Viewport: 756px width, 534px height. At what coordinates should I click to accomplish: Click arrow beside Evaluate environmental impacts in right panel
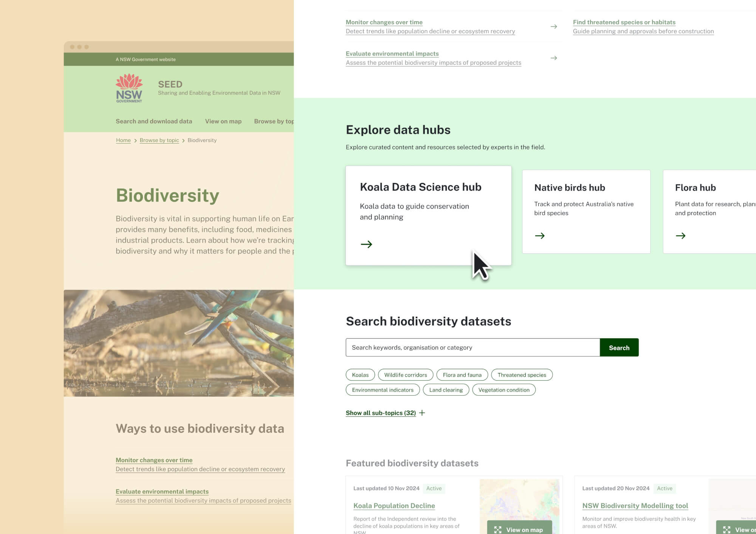(554, 58)
